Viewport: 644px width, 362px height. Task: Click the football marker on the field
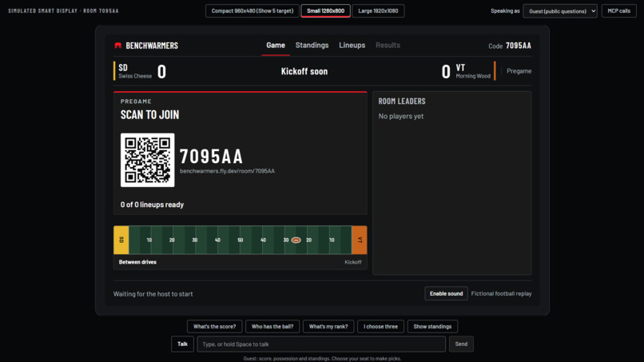[296, 240]
